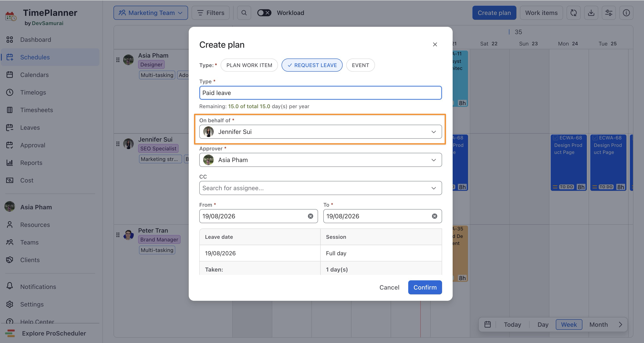This screenshot has height=343, width=644.
Task: Confirm the leave request
Action: (425, 288)
